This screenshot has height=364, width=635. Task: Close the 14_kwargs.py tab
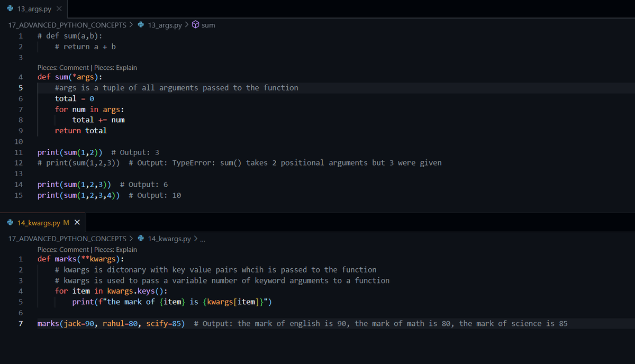[x=77, y=222]
